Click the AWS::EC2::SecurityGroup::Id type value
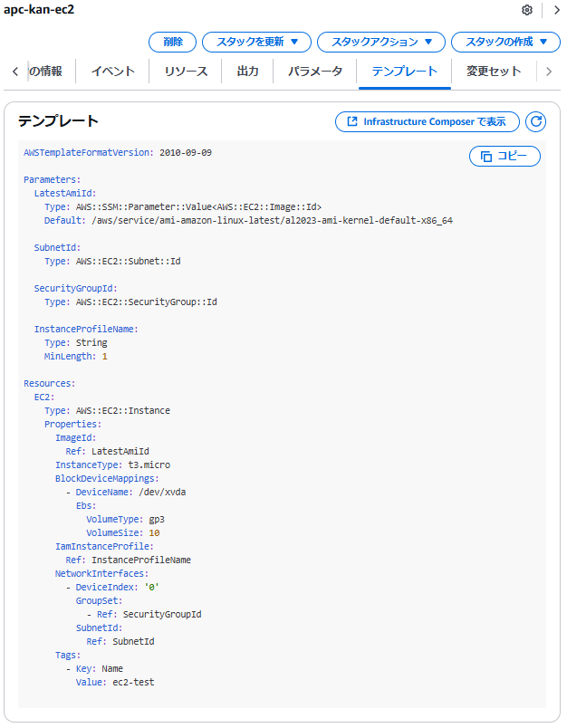 point(146,302)
